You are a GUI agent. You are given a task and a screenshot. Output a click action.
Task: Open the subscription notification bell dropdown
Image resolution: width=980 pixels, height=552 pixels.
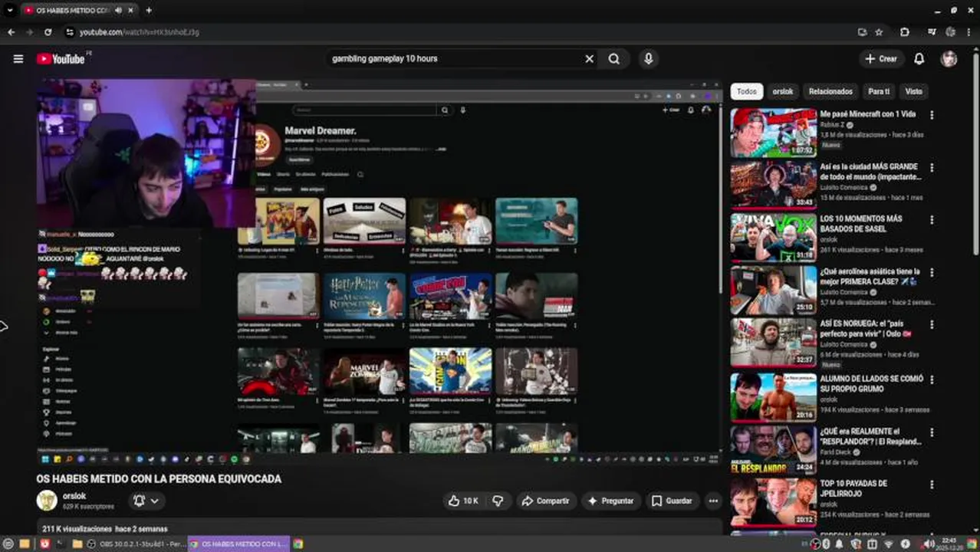[x=146, y=501]
